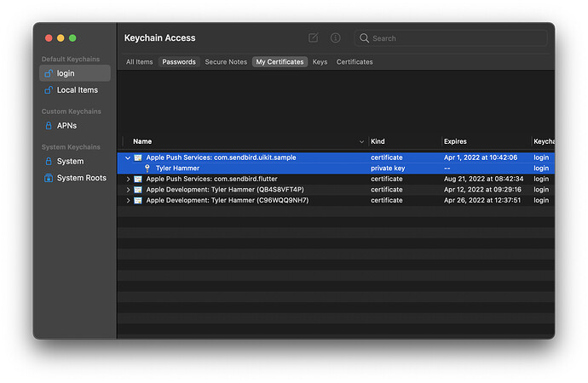The image size is (588, 383).
Task: Select Apple Push Services: com.sendbird.flutter row
Action: click(336, 179)
